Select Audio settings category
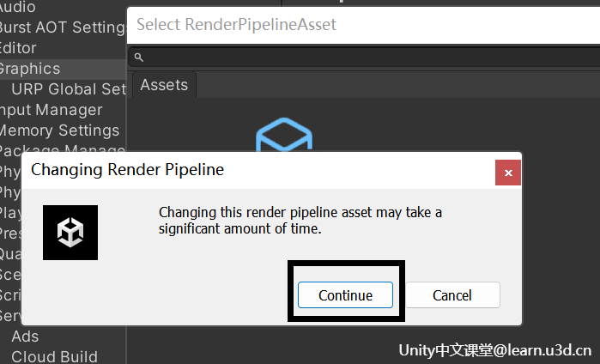Image resolution: width=600 pixels, height=364 pixels. (x=18, y=7)
